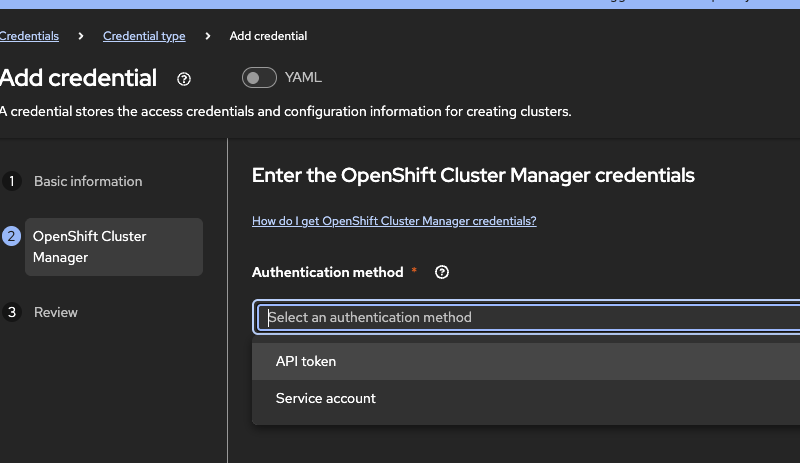
Task: Open the Authentication method help icon
Action: (442, 272)
